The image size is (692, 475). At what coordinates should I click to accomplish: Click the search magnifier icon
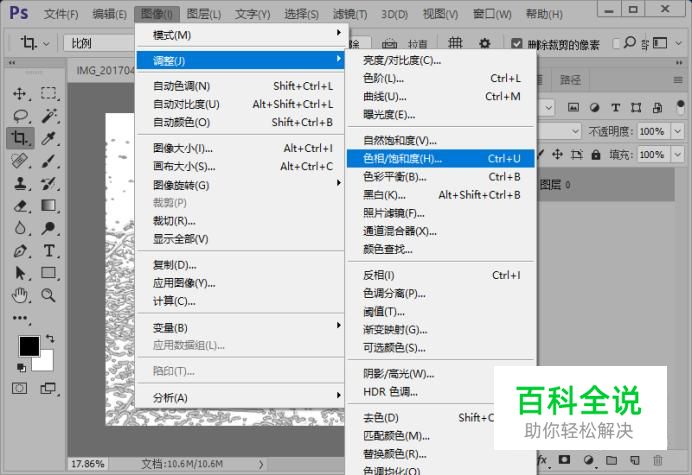(630, 42)
